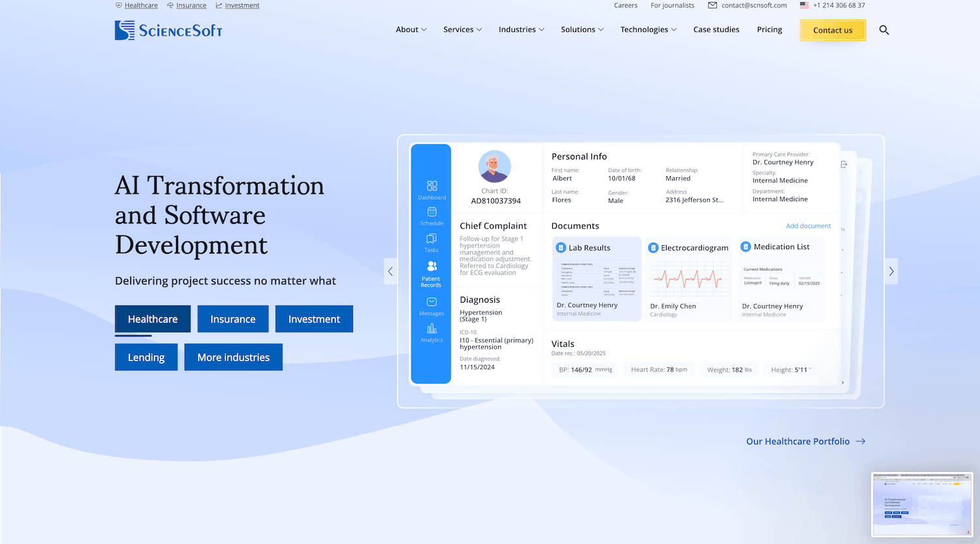Open the site search magnifier icon

point(884,30)
